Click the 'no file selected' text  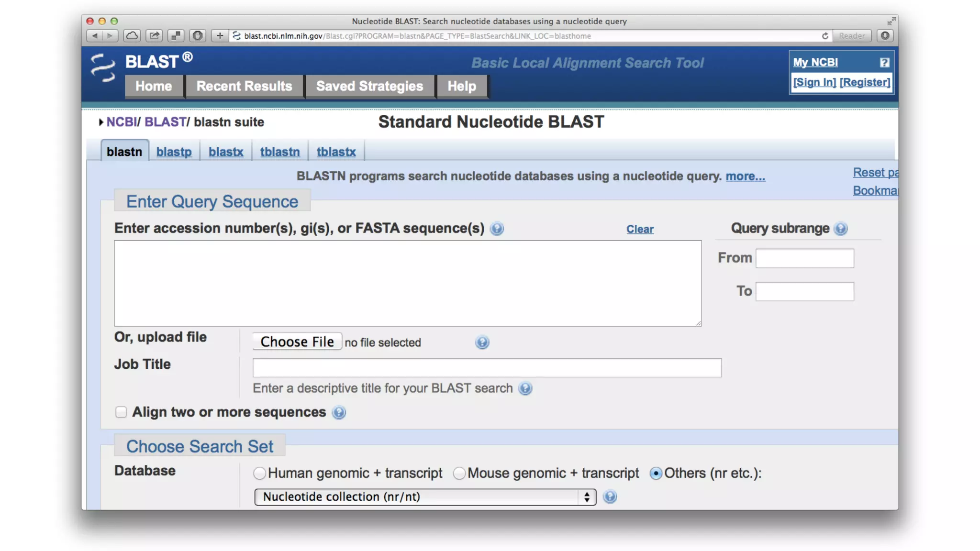coord(383,342)
